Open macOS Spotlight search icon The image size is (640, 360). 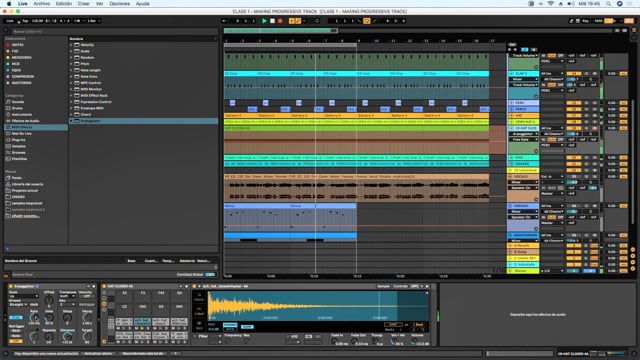tap(608, 4)
